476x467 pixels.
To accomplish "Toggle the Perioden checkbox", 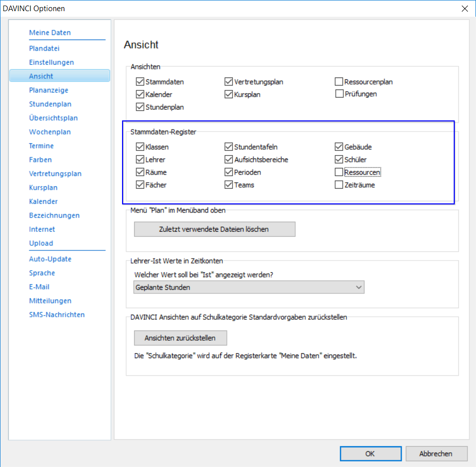I will [228, 172].
